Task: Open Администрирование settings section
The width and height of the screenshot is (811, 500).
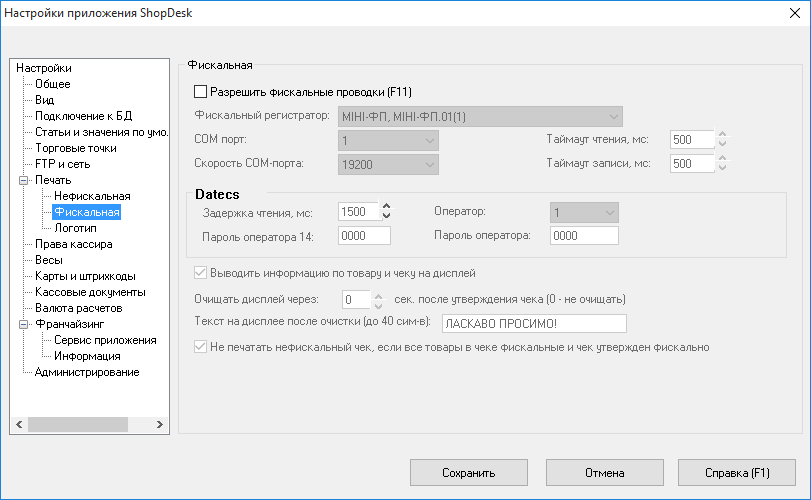Action: (87, 372)
